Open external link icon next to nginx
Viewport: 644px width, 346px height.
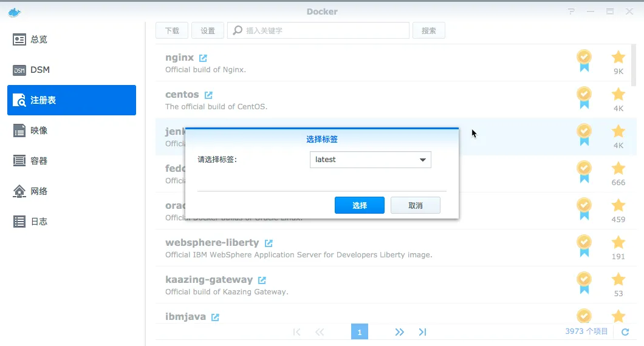[x=203, y=58]
